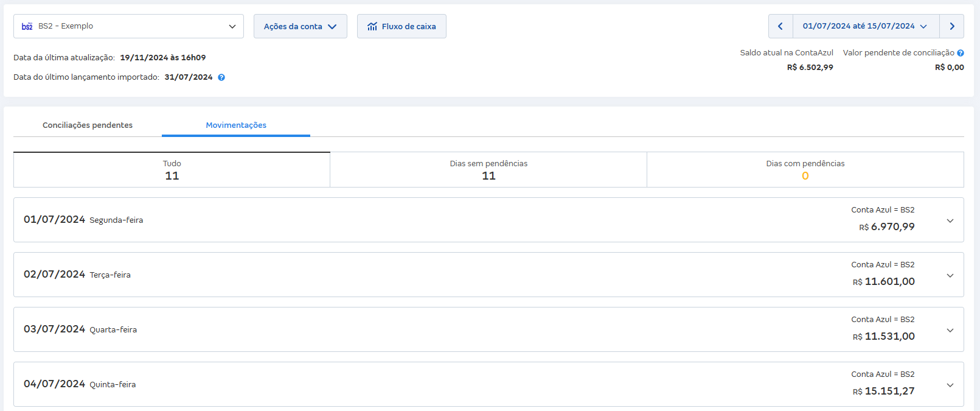Filter by Dias sem pendências
The height and width of the screenshot is (411, 980).
click(488, 170)
